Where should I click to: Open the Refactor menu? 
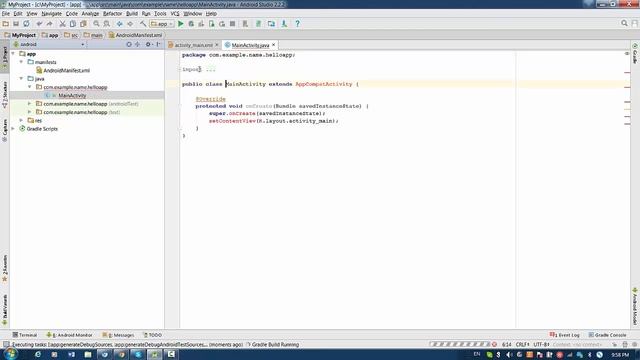(112, 13)
